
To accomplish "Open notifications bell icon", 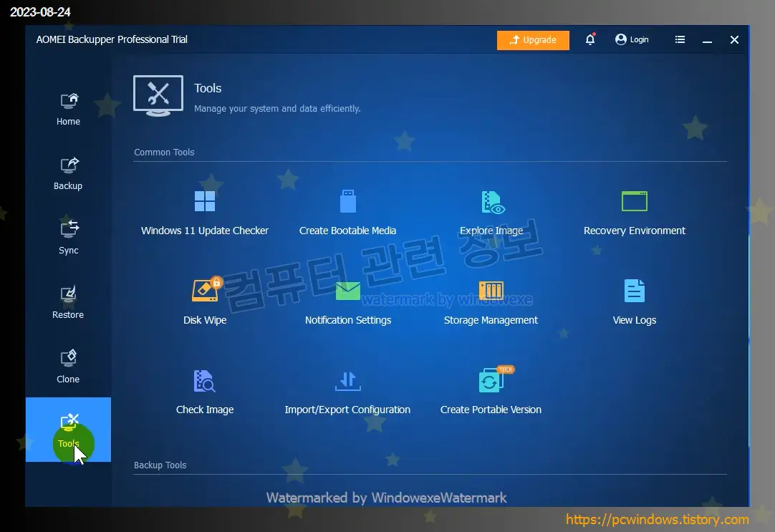I will [590, 39].
